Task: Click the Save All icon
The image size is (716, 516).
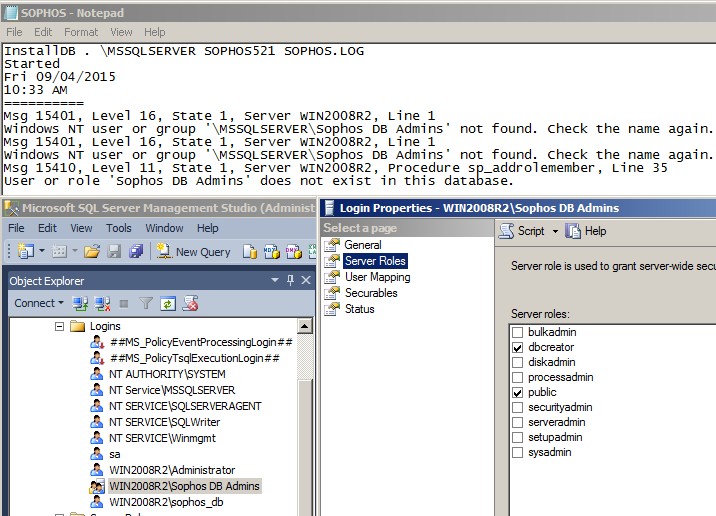Action: (136, 251)
